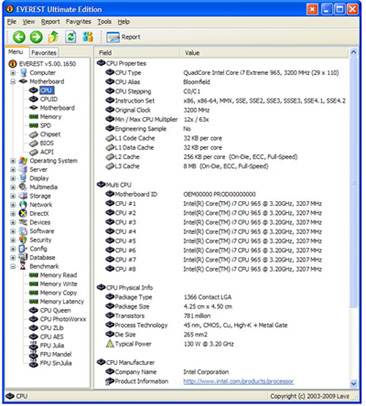Expand the Network tree node
The height and width of the screenshot is (406, 366).
(13, 205)
